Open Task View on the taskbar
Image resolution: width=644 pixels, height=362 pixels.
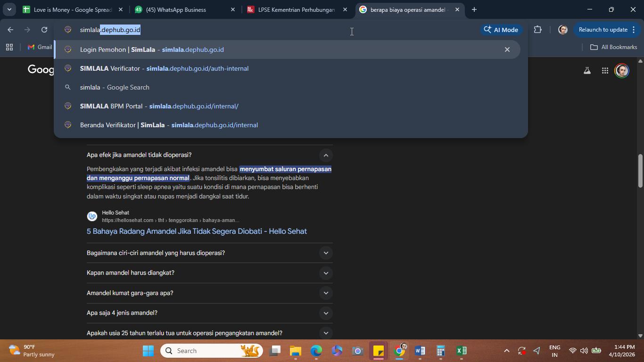pyautogui.click(x=275, y=351)
